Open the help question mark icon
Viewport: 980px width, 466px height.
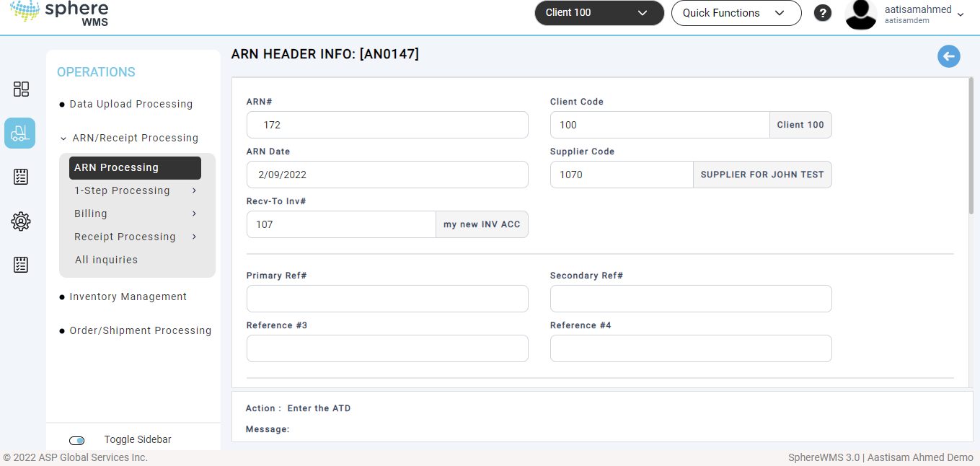(x=822, y=13)
